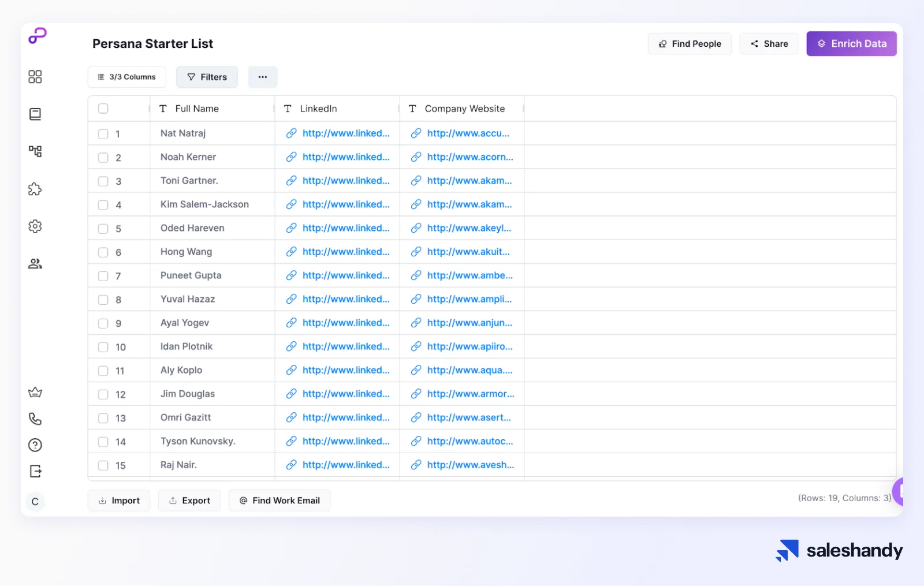Open integrations via the puzzle piece icon

(35, 189)
